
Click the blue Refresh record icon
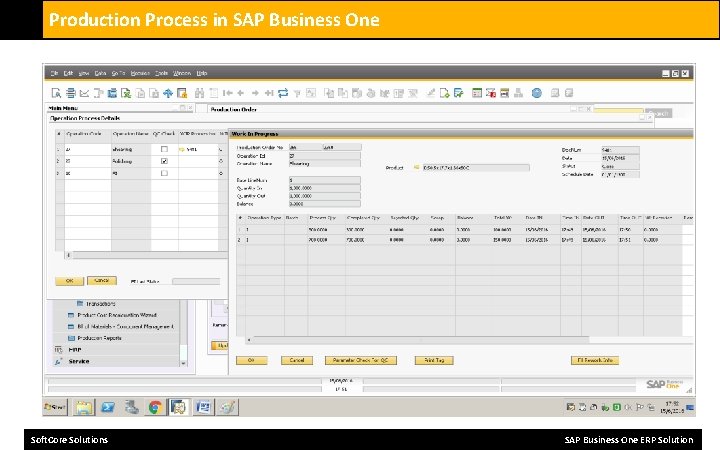pos(283,93)
